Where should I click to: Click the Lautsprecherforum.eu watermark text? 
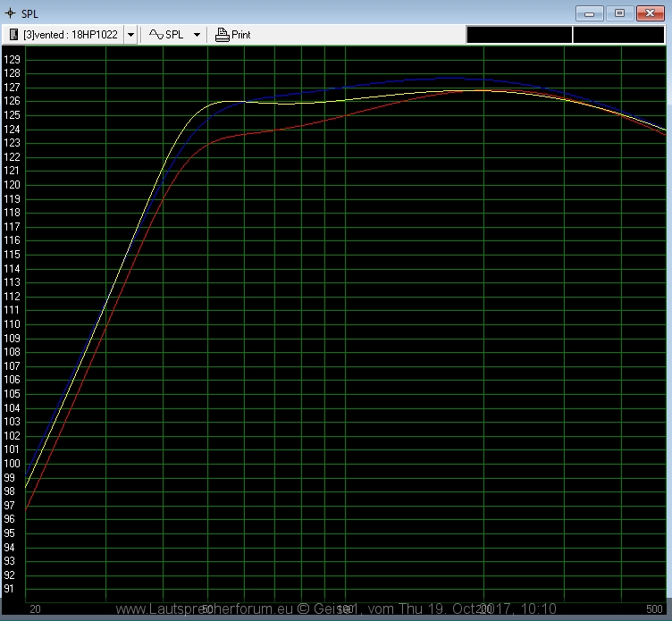point(335,608)
